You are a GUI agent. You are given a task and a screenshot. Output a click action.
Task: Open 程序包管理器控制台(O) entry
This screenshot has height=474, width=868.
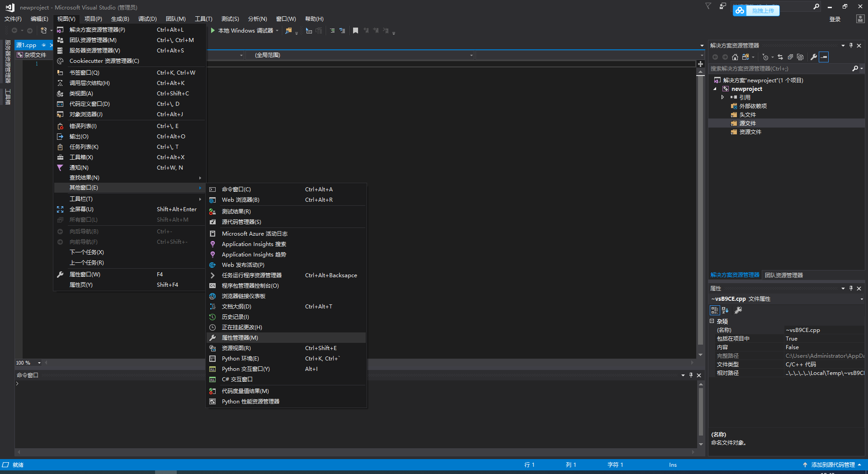(286, 286)
